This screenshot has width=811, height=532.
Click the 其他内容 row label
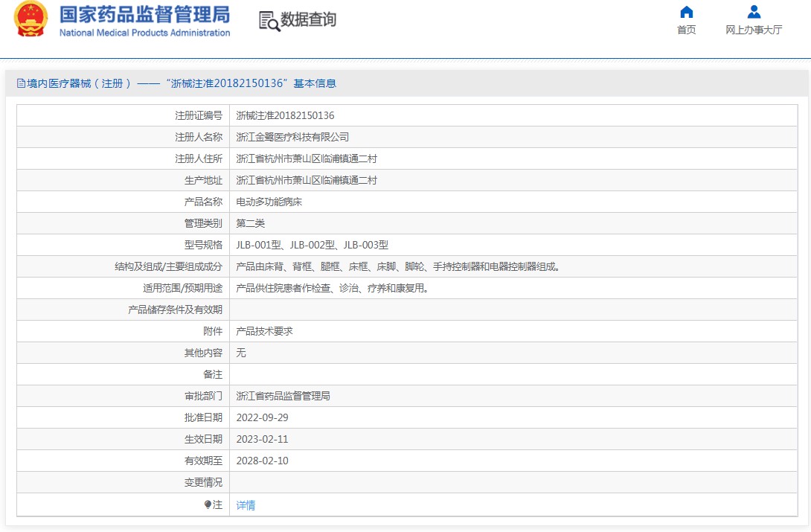[203, 353]
